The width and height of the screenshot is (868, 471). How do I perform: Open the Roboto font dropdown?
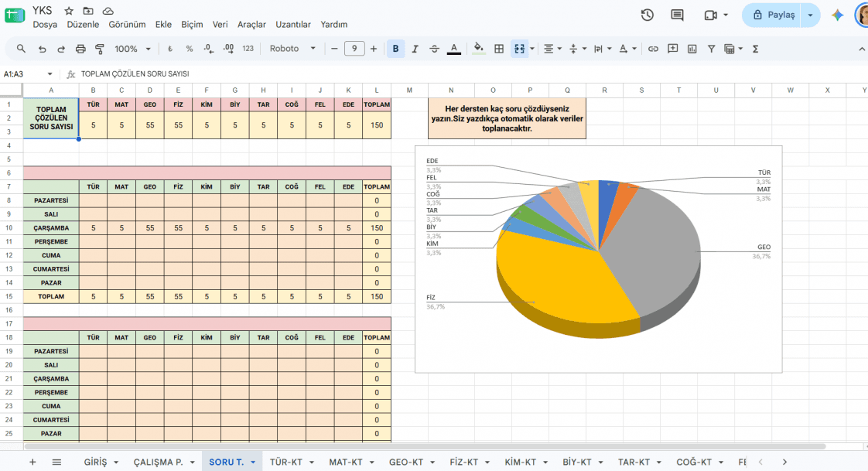pos(292,49)
